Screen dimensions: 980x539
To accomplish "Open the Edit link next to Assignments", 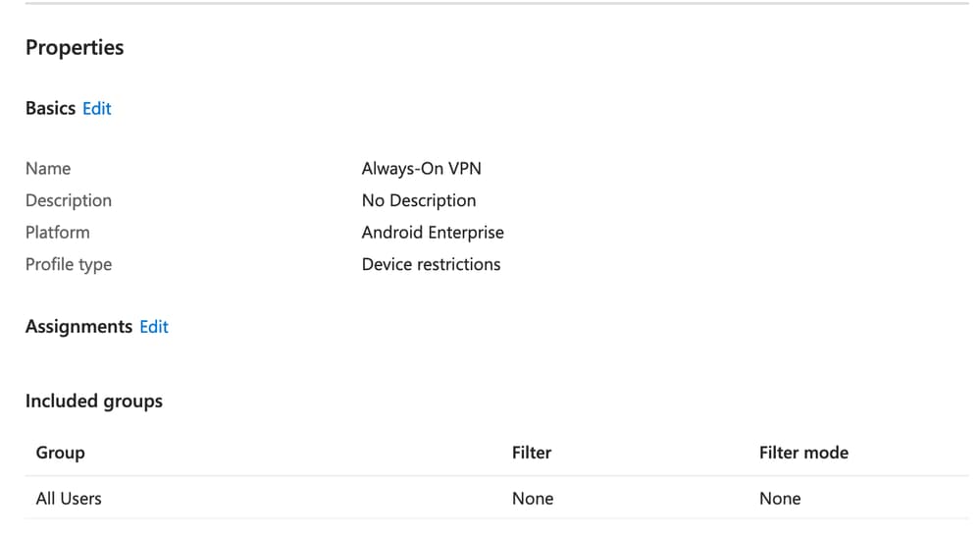I will pyautogui.click(x=153, y=327).
